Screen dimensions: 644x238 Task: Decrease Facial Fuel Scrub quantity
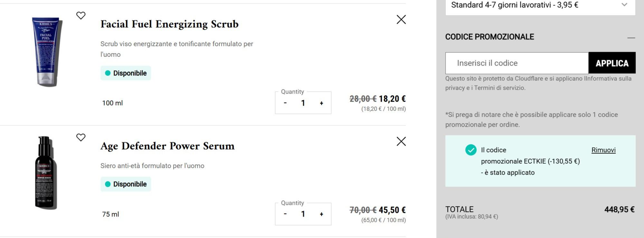[x=285, y=103]
